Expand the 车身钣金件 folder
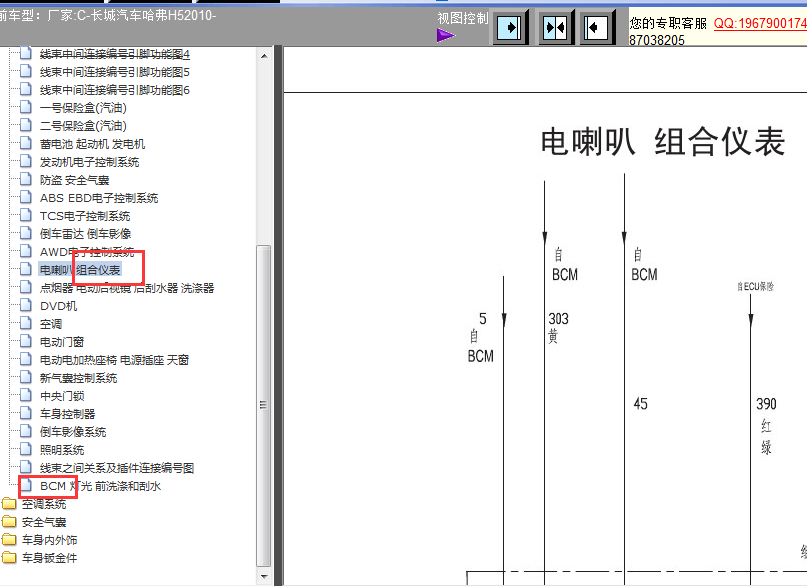807x586 pixels. (x=49, y=558)
